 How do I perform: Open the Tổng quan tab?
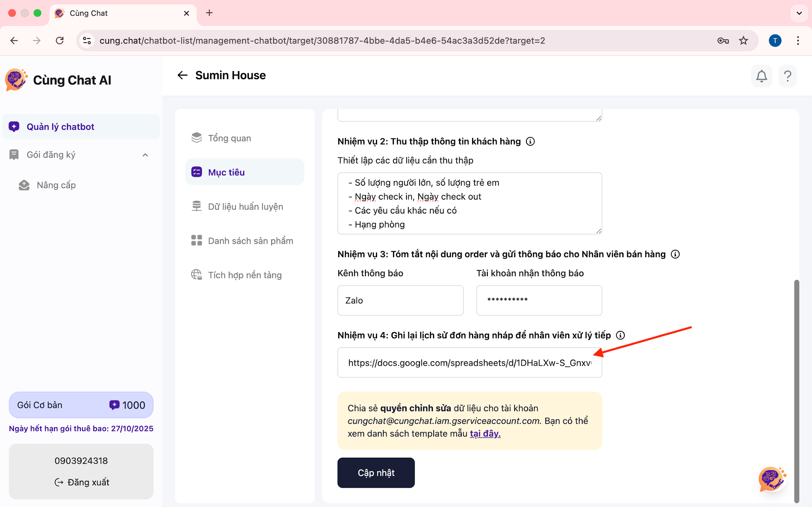click(x=229, y=138)
